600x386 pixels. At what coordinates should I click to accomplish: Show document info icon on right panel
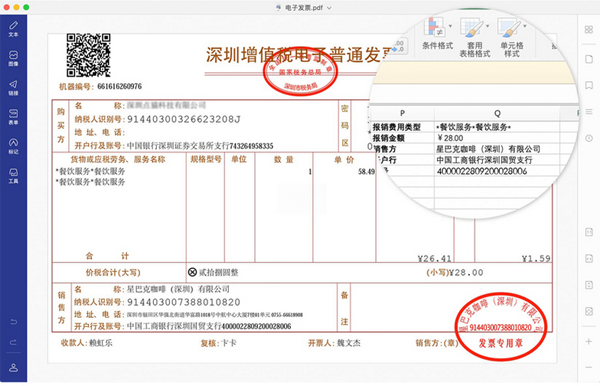coord(589,138)
